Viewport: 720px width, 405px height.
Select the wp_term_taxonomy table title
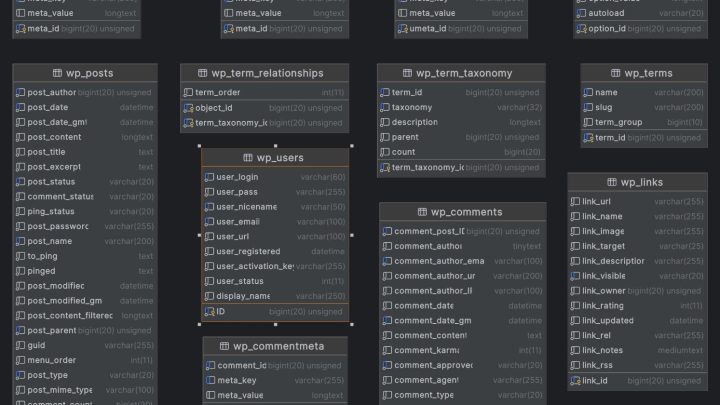464,73
